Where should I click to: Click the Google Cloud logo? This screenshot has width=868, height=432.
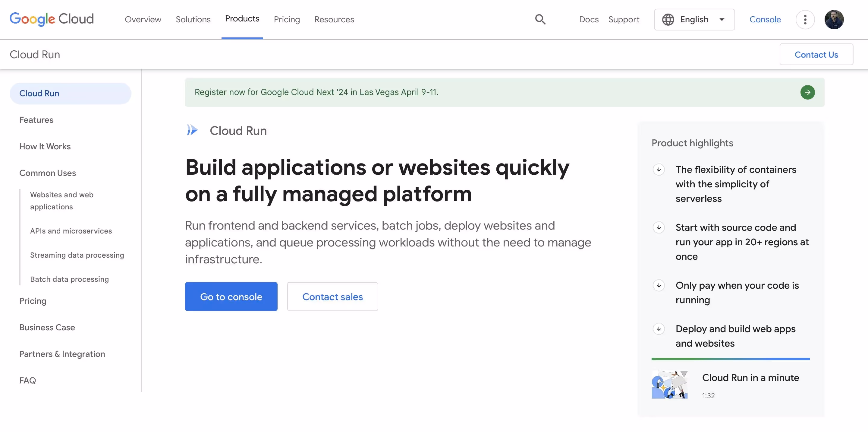pyautogui.click(x=52, y=19)
